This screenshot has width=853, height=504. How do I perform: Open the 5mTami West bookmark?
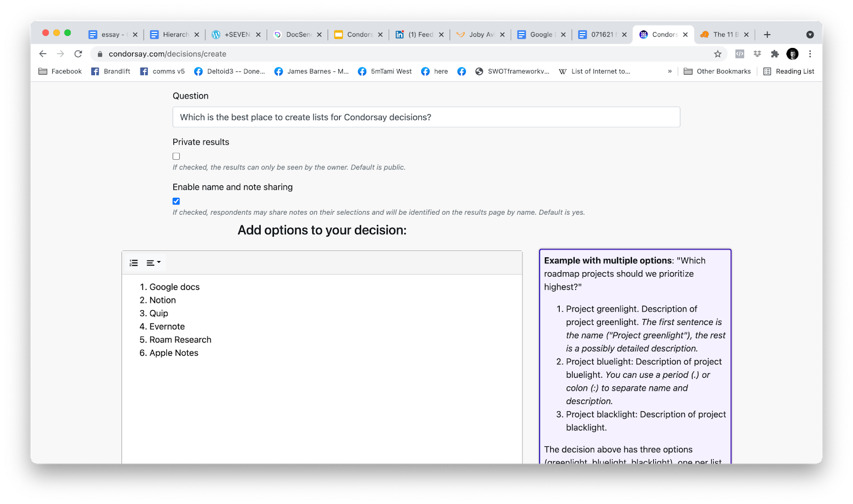[385, 71]
